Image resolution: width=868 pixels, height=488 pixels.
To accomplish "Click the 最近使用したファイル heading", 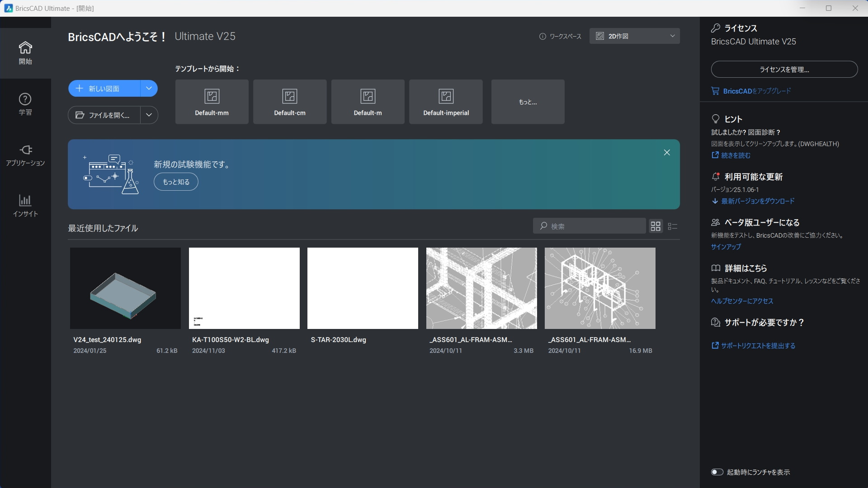I will [x=103, y=228].
